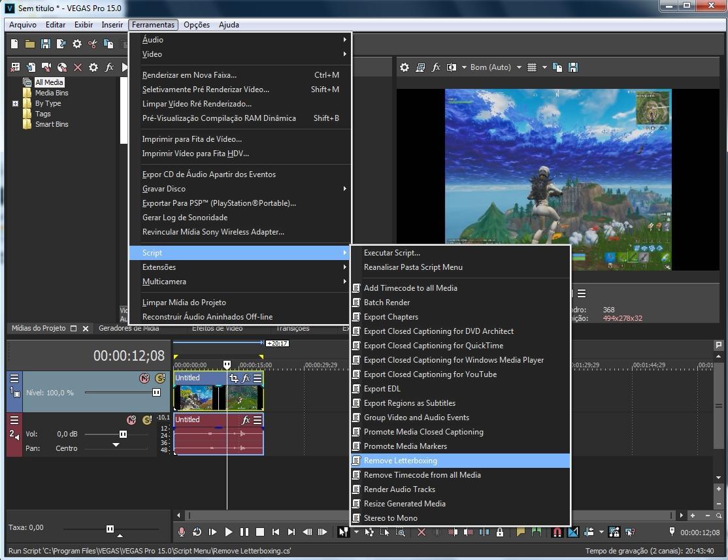
Task: Save preview snapshot to file
Action: pos(573,67)
